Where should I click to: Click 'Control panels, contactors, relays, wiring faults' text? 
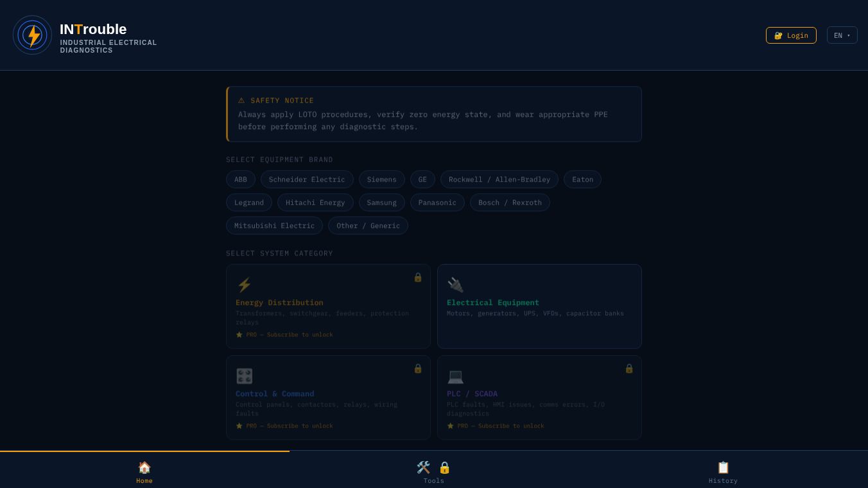(317, 409)
